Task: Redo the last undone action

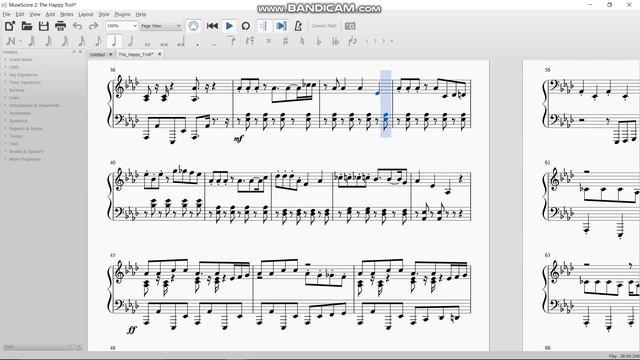Action: tap(93, 26)
